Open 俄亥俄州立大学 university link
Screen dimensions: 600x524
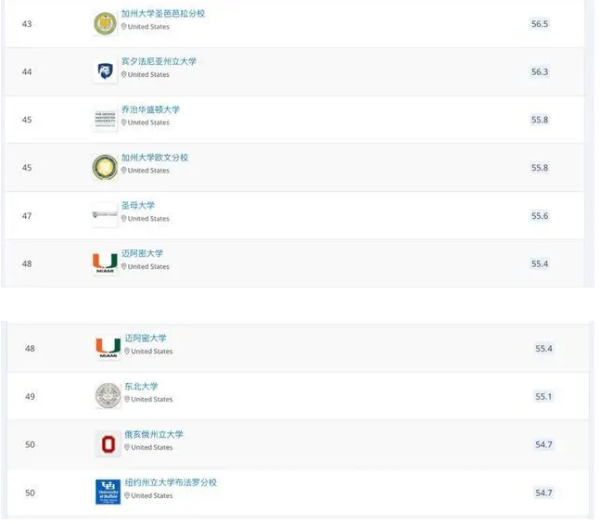[x=154, y=435]
